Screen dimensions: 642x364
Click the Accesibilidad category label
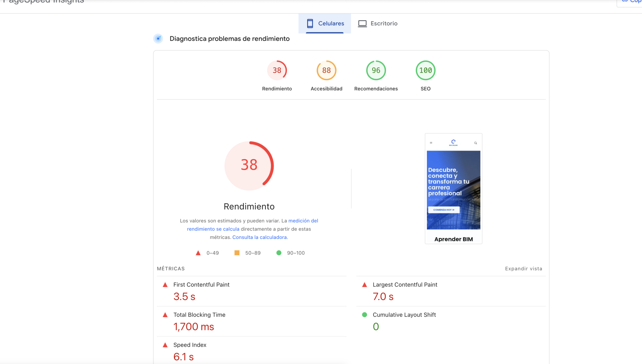326,89
